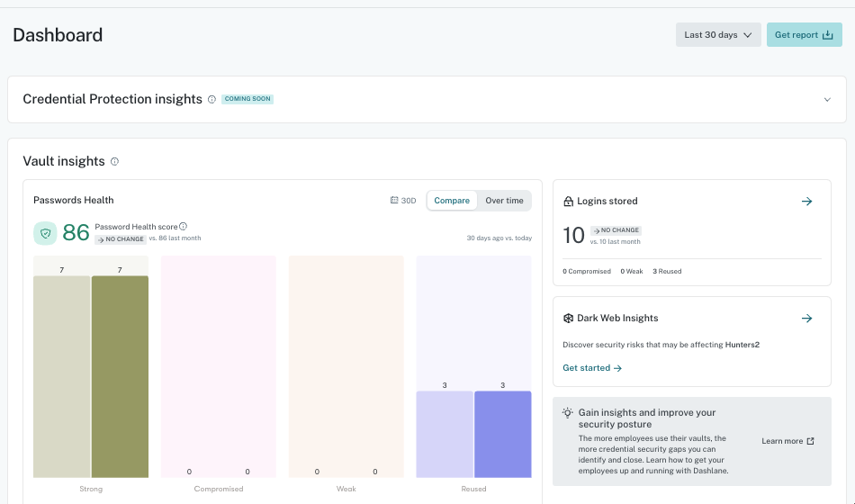This screenshot has height=504, width=855.
Task: Click the '3 Reused' stat text
Action: (x=667, y=272)
